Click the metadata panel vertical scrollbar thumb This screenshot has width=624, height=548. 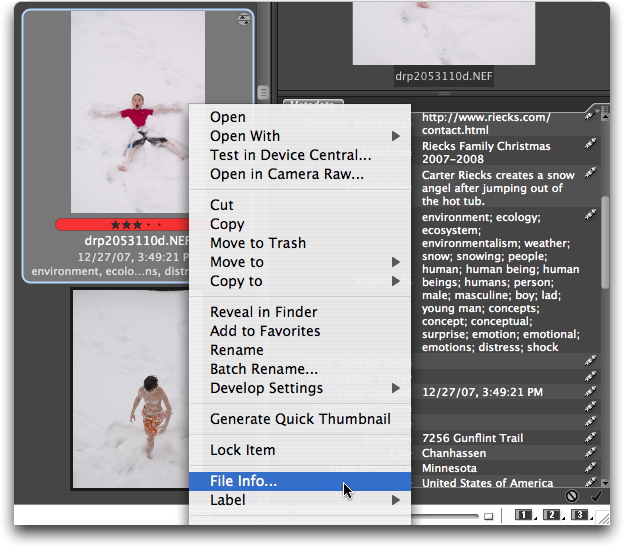pyautogui.click(x=605, y=242)
